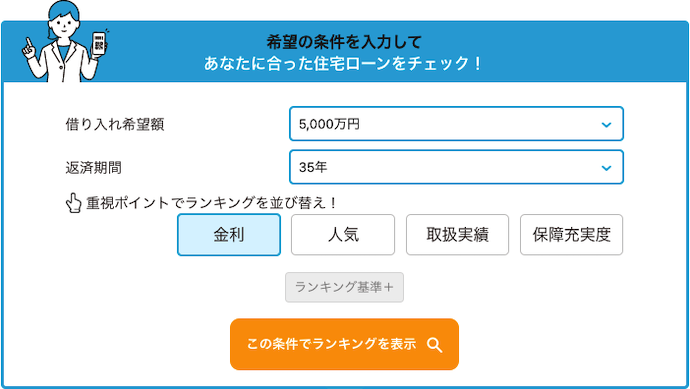
Task: Open the 5,000万円 loan amount dropdown
Action: tap(456, 124)
